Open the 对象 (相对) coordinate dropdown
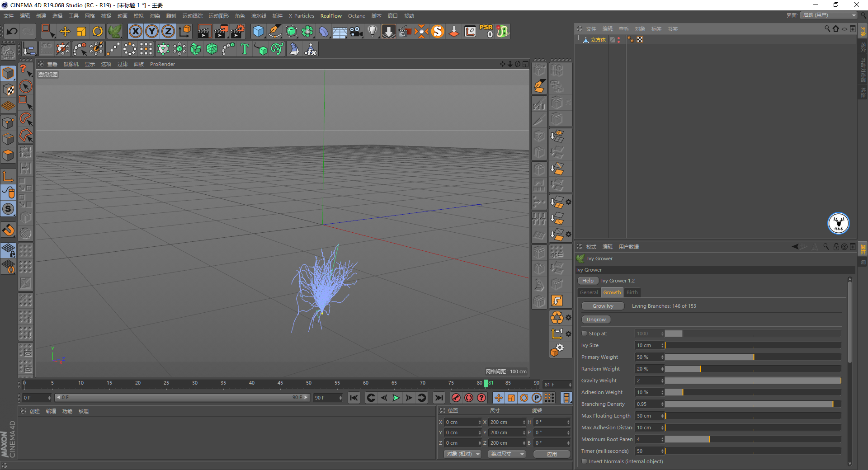The image size is (868, 470). tap(462, 454)
